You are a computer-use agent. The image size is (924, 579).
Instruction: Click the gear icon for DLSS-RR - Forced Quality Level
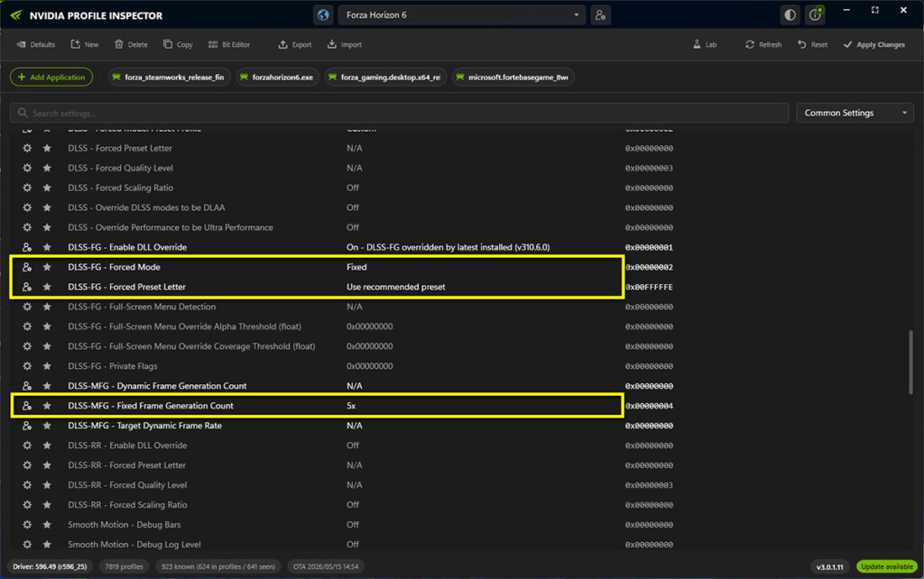[27, 485]
